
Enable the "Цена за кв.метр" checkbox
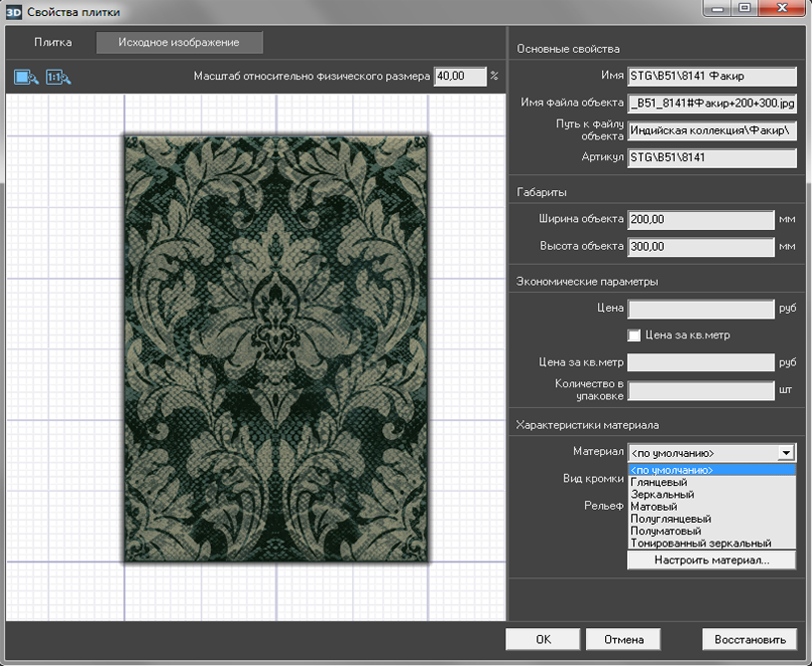tap(634, 335)
